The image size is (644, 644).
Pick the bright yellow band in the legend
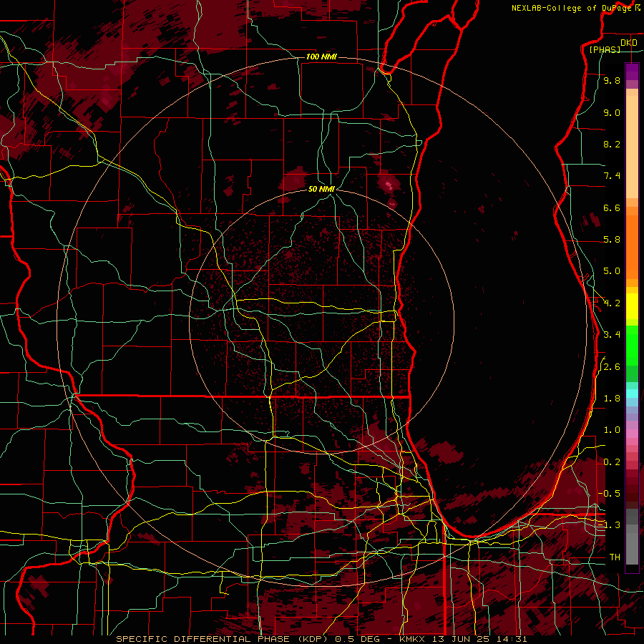click(x=632, y=306)
